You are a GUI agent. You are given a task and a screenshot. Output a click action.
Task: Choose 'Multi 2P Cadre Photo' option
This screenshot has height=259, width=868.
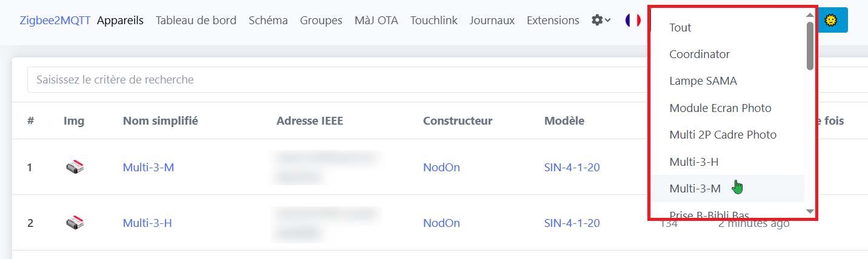tap(723, 134)
